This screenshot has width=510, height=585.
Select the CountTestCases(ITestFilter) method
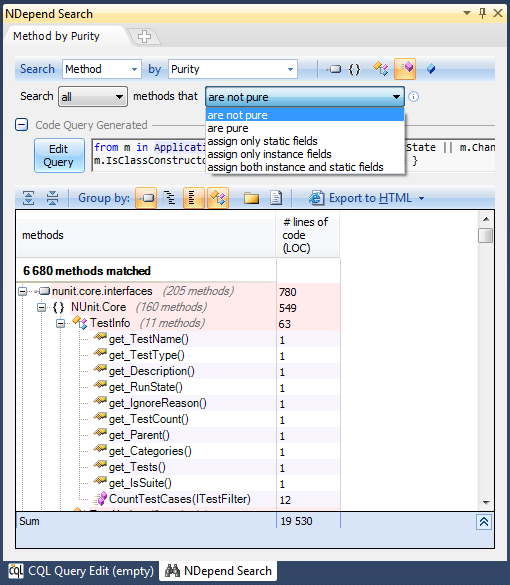(x=179, y=499)
